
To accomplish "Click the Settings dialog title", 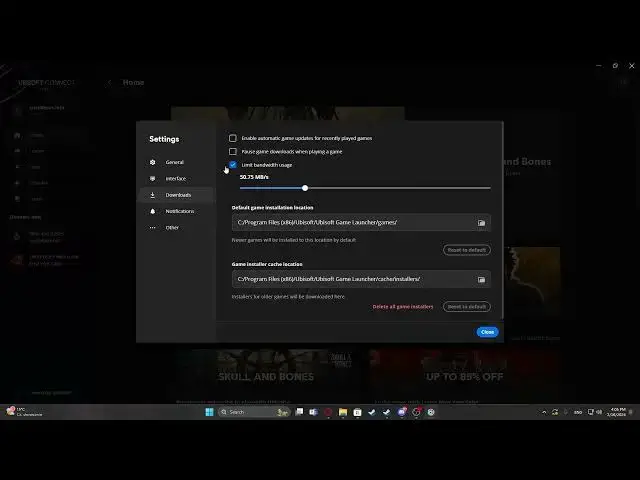I will (164, 139).
